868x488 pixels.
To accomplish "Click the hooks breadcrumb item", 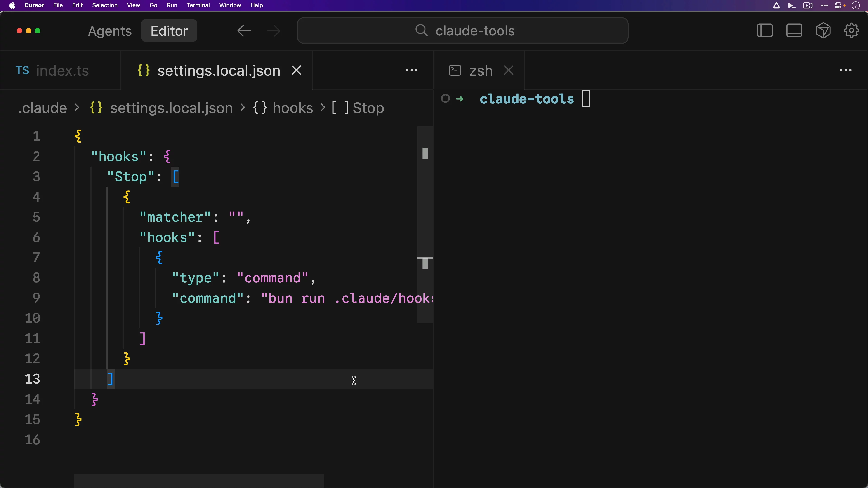I will point(292,108).
